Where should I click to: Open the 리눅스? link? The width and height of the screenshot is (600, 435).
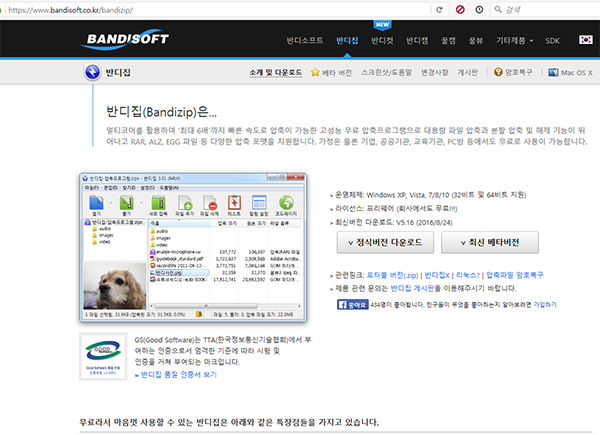(468, 275)
